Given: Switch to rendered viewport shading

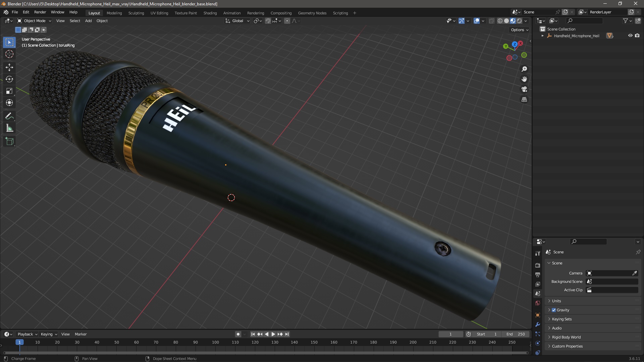Looking at the screenshot, I should 519,21.
